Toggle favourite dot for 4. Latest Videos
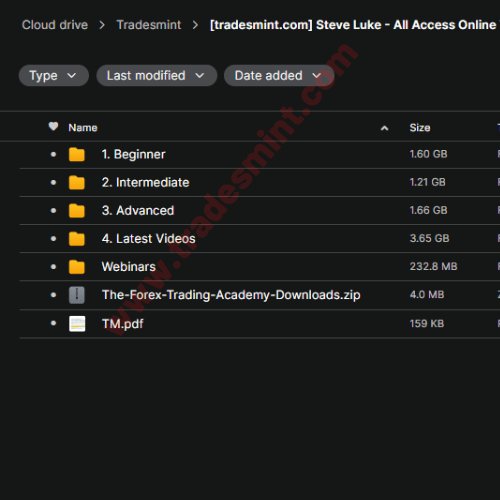The width and height of the screenshot is (500, 500). 53,239
